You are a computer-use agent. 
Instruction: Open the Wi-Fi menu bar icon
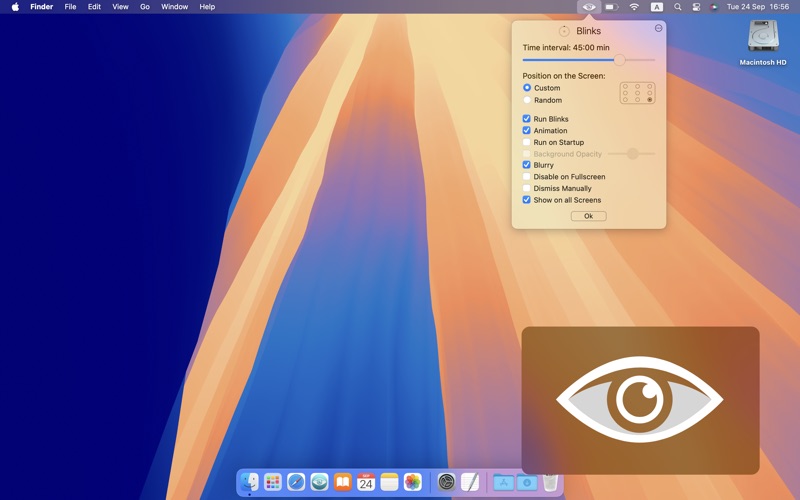[x=634, y=7]
